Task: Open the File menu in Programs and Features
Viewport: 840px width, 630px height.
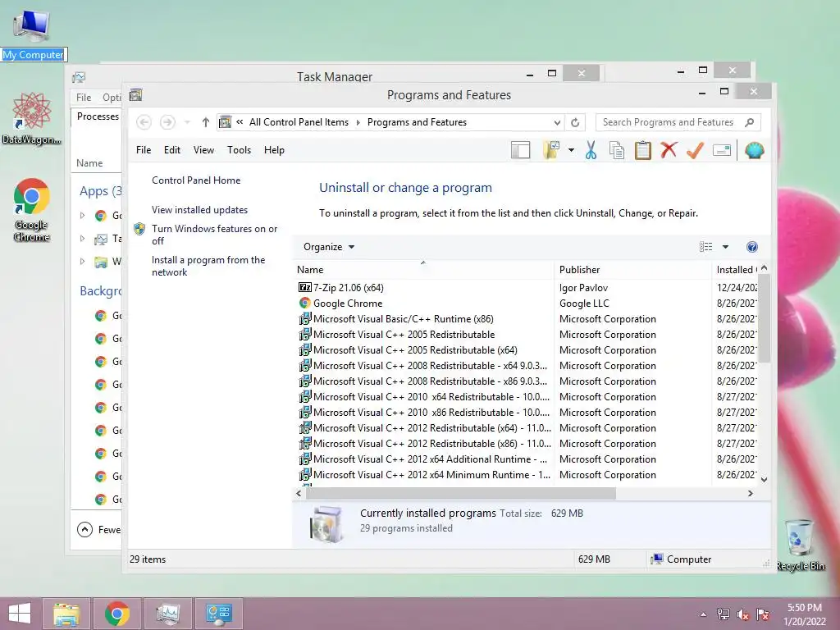Action: coord(144,150)
